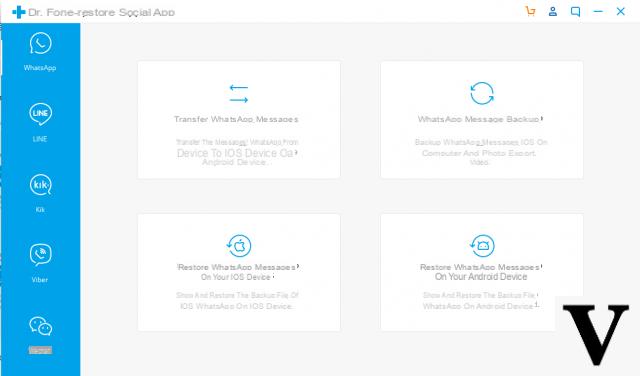Click the iOS restore description text
This screenshot has height=376, width=640.
click(237, 300)
